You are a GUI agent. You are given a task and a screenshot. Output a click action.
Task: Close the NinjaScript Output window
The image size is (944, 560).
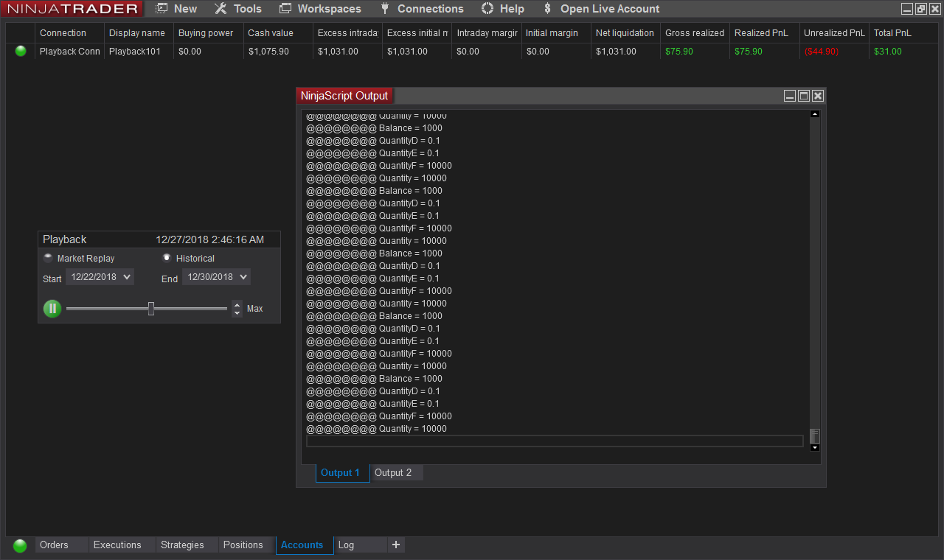[x=818, y=96]
